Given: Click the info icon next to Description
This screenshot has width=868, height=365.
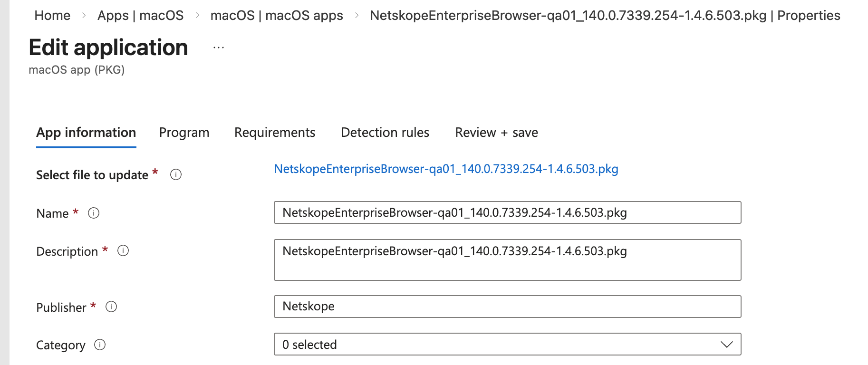Looking at the screenshot, I should coord(123,250).
